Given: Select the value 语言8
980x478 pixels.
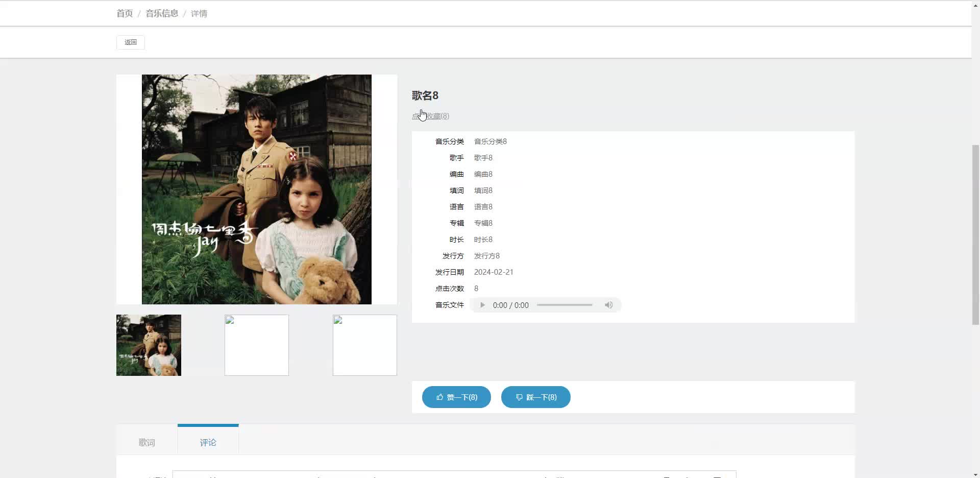Looking at the screenshot, I should click(483, 207).
